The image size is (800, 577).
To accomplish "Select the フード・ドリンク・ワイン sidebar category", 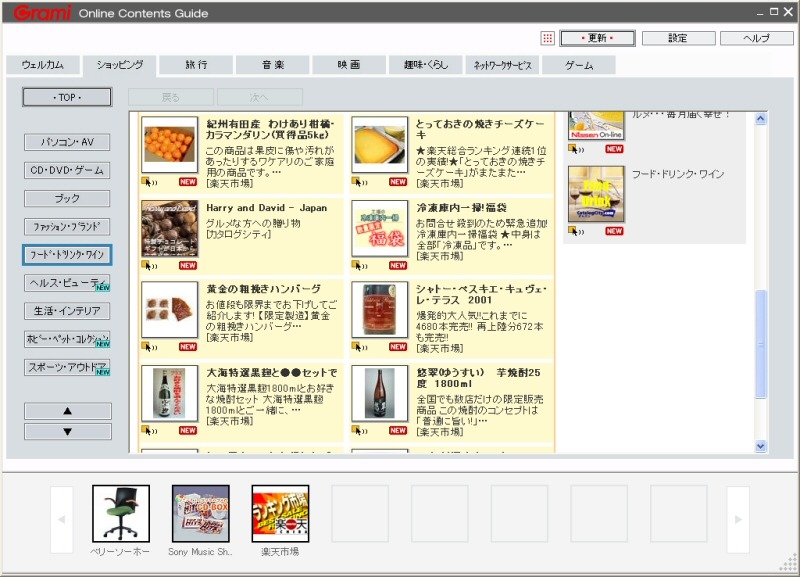I will point(67,255).
